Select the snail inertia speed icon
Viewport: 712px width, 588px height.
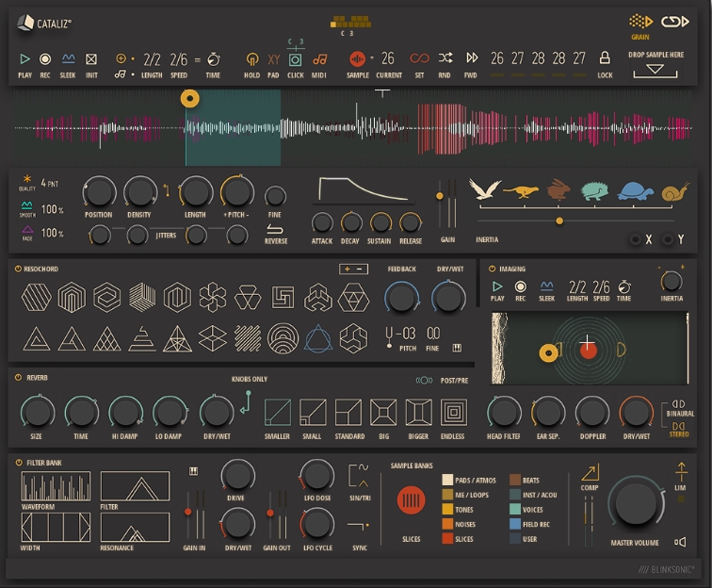(x=675, y=191)
